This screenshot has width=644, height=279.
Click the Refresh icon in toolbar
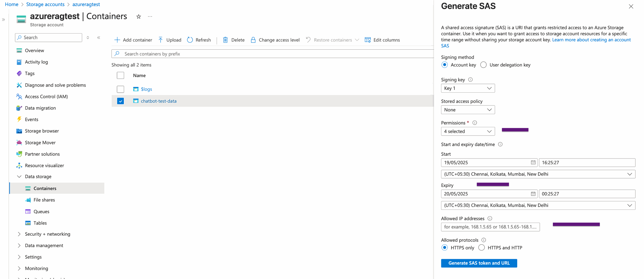point(190,40)
